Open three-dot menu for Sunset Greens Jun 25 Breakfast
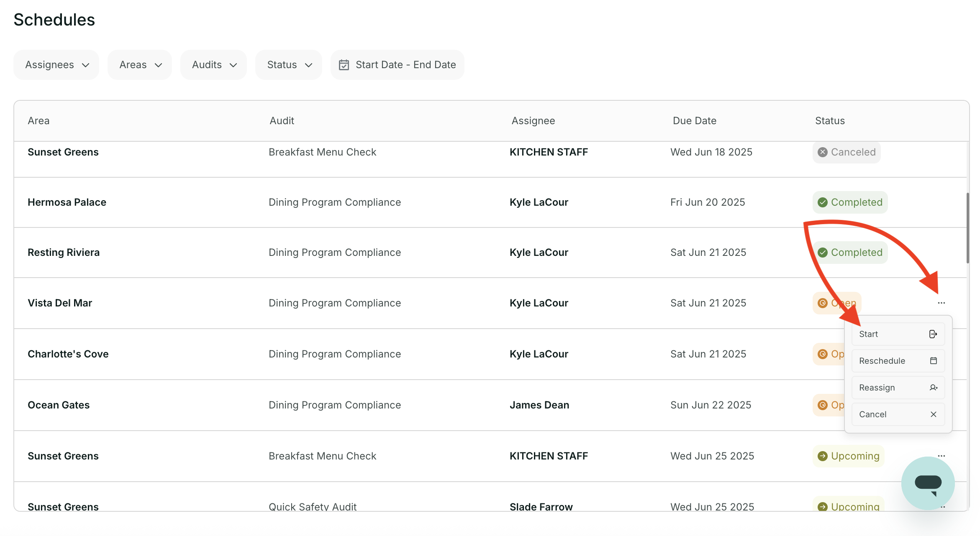The width and height of the screenshot is (980, 536). (x=942, y=456)
